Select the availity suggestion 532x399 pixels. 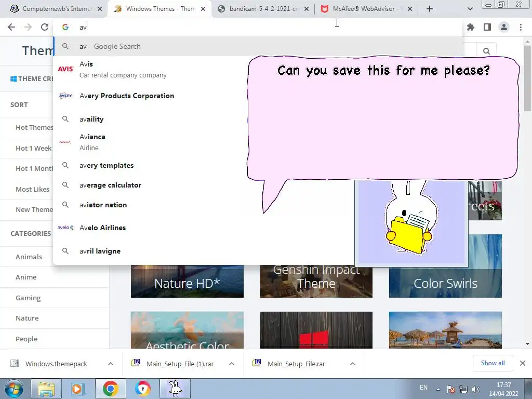(151, 119)
